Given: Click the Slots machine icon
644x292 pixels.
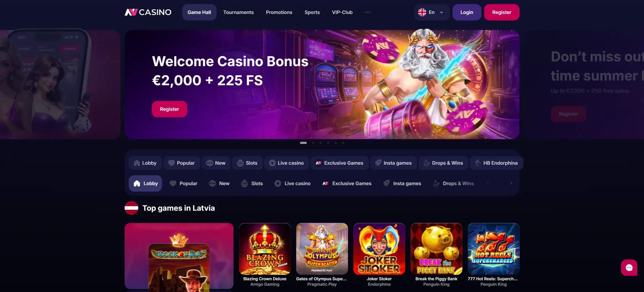Looking at the screenshot, I should click(244, 183).
